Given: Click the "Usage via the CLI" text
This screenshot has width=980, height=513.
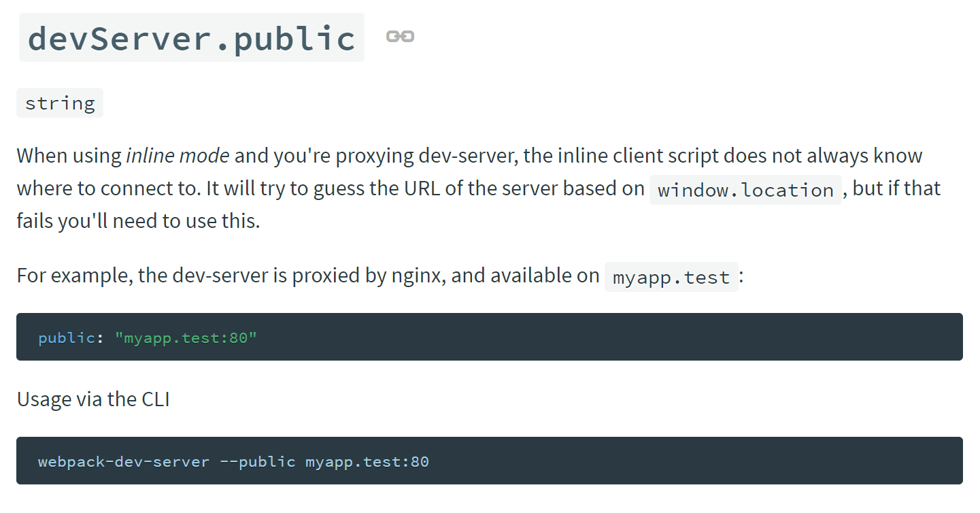Looking at the screenshot, I should pyautogui.click(x=93, y=399).
